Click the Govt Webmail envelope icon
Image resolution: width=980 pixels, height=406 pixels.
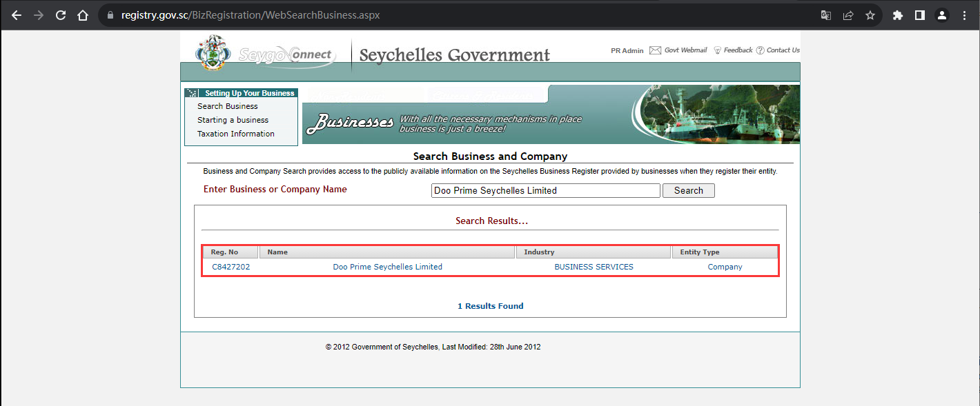tap(655, 50)
